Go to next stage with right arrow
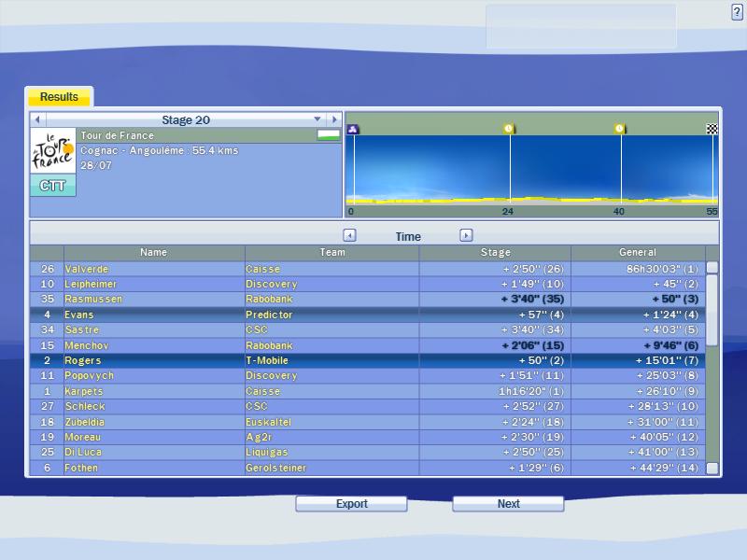The height and width of the screenshot is (560, 747). tap(334, 119)
